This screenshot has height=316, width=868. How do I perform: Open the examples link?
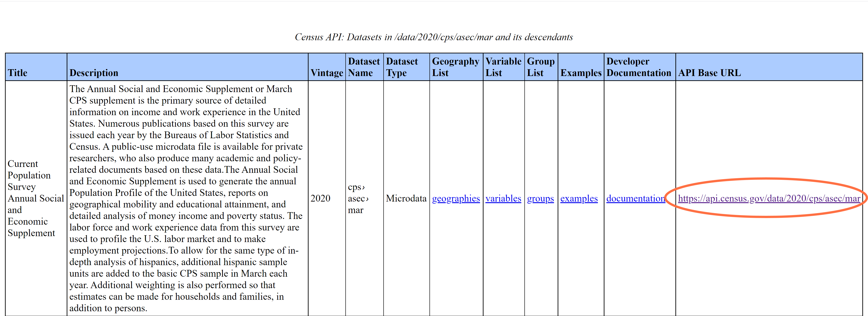point(579,198)
